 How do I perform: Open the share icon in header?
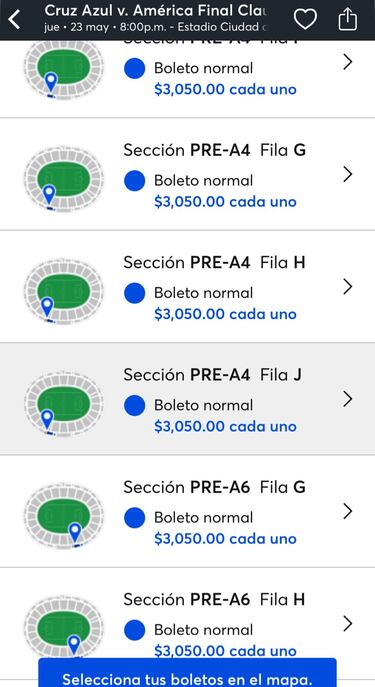tap(347, 19)
